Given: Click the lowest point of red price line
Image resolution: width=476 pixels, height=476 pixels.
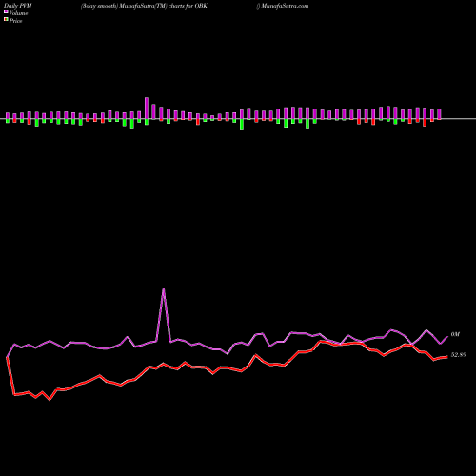Looking at the screenshot, I should pos(50,400).
